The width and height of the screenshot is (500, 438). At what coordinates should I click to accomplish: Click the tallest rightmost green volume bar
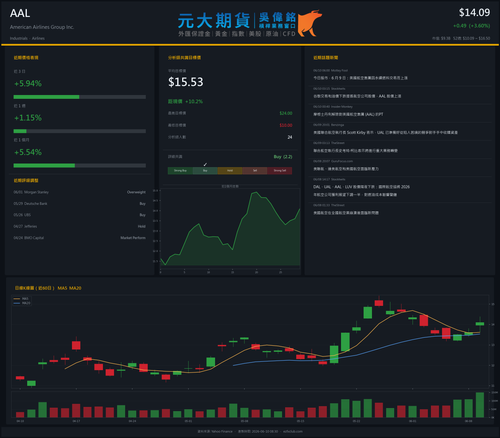pyautogui.click(x=480, y=405)
